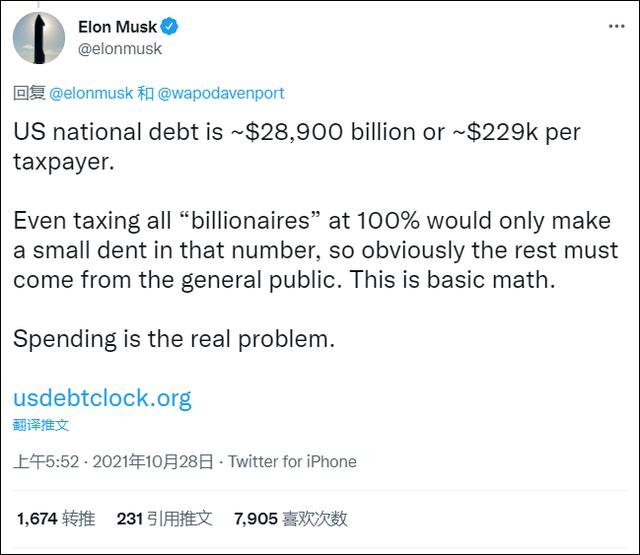Open the usdebtclock.org link

[102, 398]
